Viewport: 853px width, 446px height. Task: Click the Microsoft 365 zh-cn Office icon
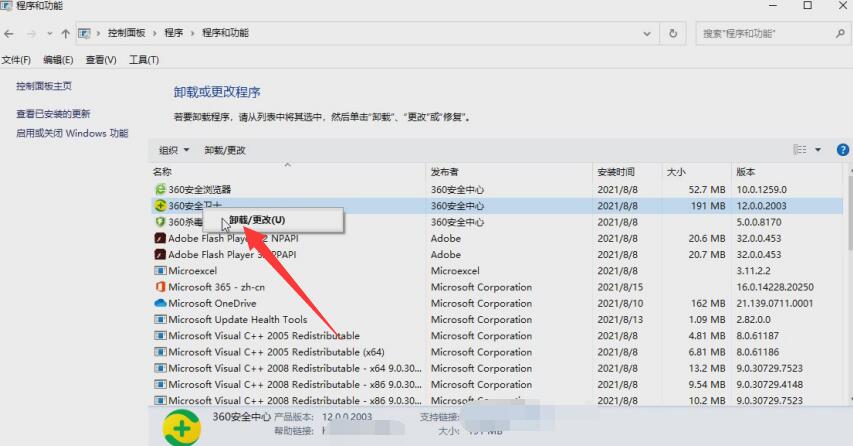tap(160, 287)
